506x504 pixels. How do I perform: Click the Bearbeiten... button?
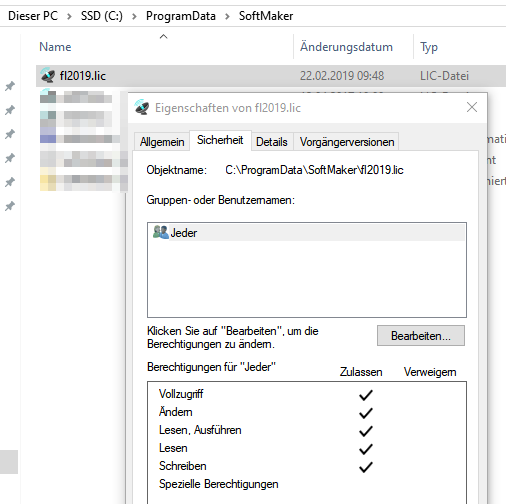(421, 336)
